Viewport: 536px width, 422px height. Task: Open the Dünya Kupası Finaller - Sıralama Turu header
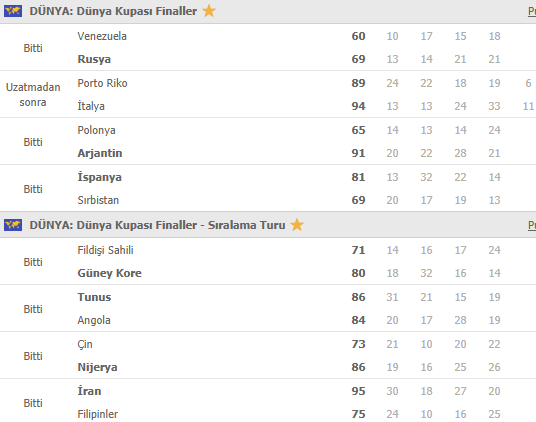pos(157,225)
